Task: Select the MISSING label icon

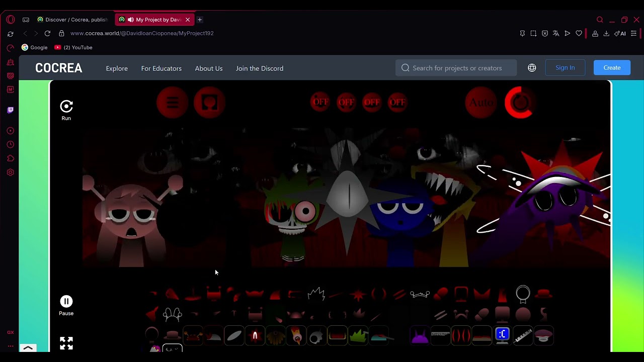Action: tap(440, 335)
